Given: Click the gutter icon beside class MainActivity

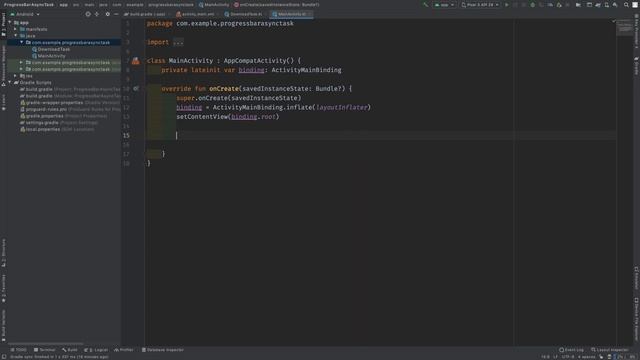Looking at the screenshot, I should [x=136, y=60].
